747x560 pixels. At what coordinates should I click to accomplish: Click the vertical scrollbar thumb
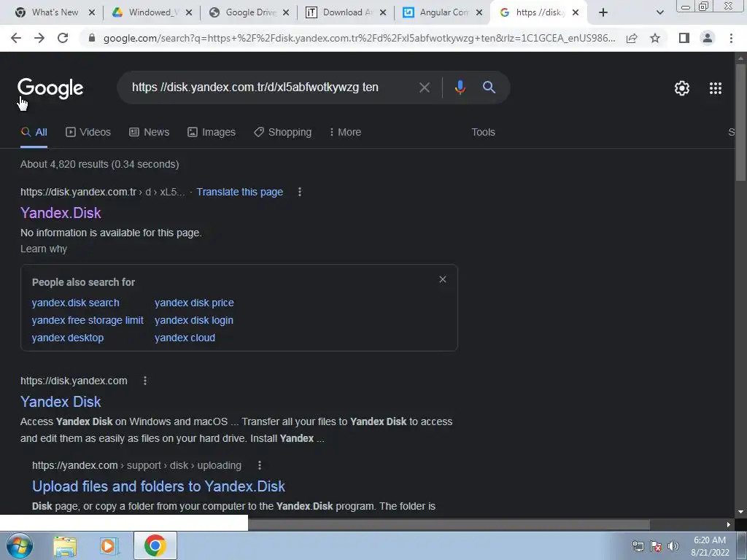(740, 122)
